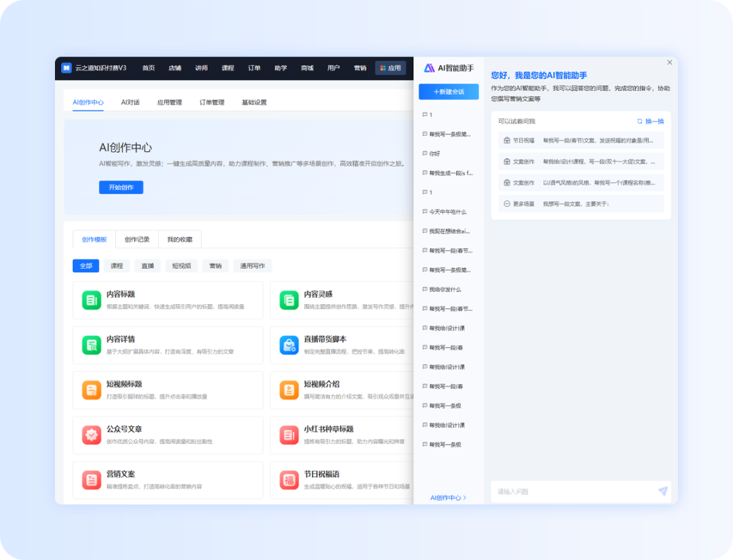
Task: Click the 换一换 link text
Action: (x=654, y=121)
